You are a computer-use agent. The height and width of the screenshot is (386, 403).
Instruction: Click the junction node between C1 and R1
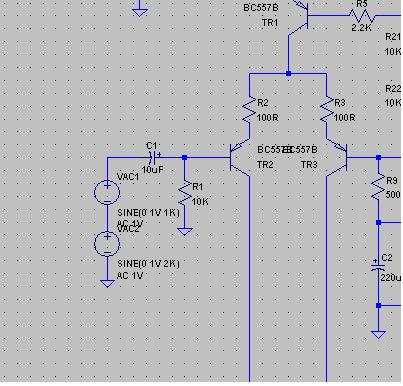click(184, 157)
